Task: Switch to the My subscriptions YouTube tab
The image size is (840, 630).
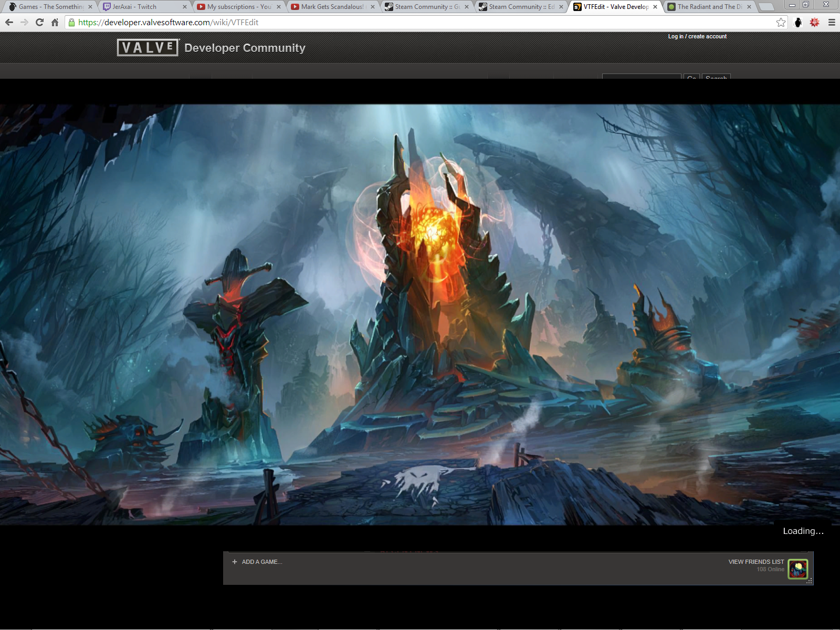Action: click(239, 7)
